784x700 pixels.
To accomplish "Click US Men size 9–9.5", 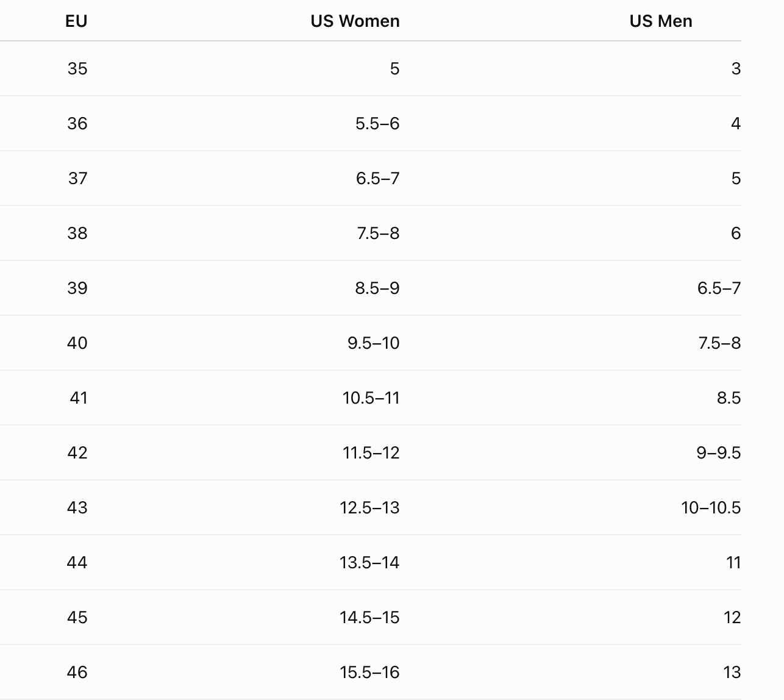I will click(719, 452).
